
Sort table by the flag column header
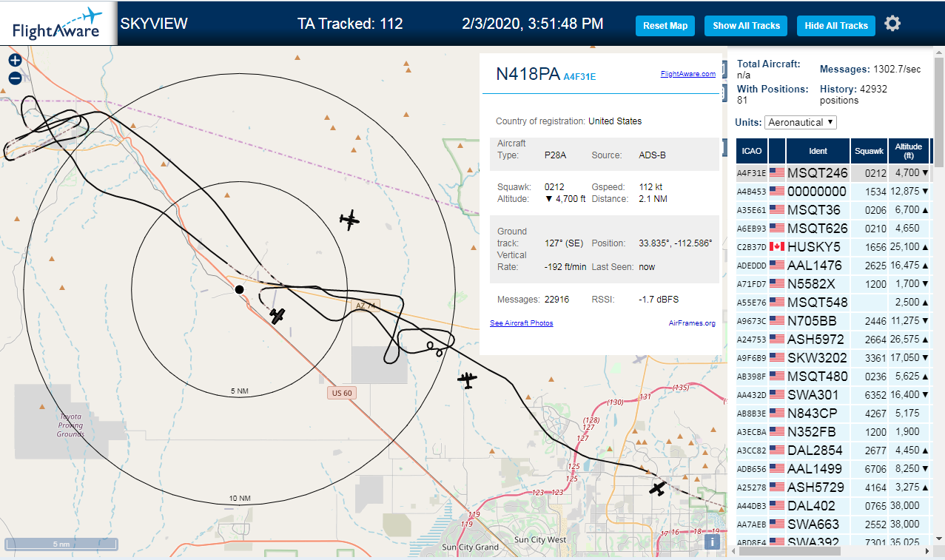[777, 151]
